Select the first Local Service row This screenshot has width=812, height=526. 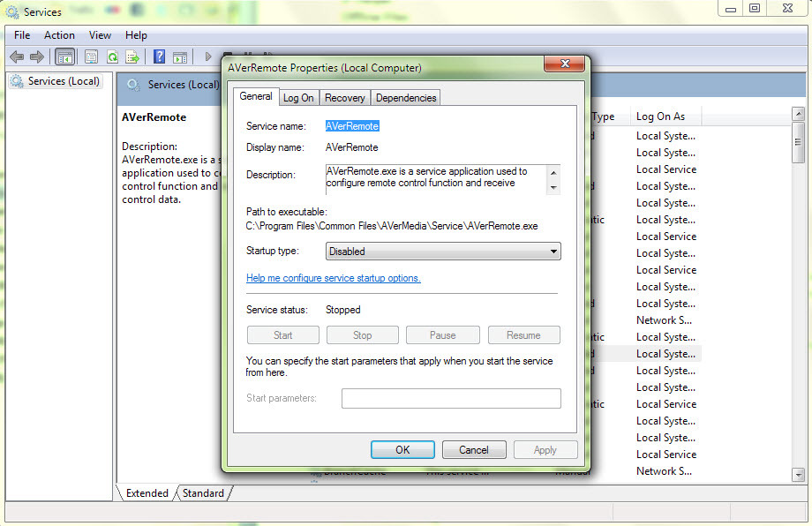click(666, 169)
